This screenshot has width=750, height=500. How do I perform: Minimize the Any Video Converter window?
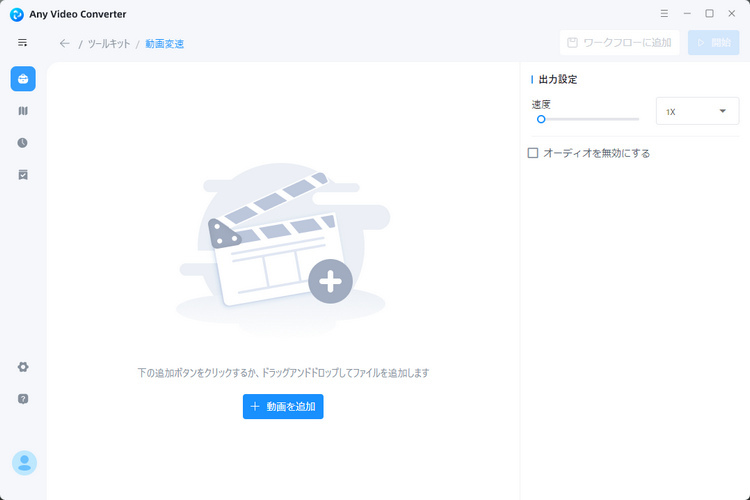point(687,13)
